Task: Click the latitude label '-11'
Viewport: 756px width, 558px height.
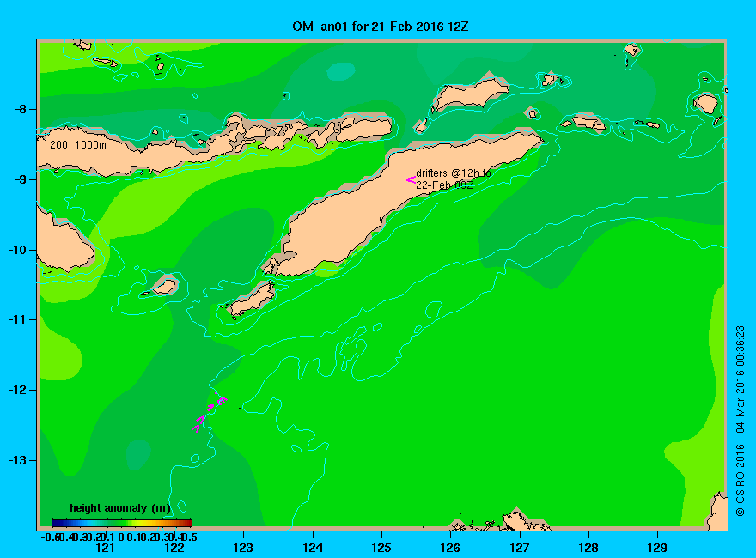Action: pyautogui.click(x=18, y=320)
